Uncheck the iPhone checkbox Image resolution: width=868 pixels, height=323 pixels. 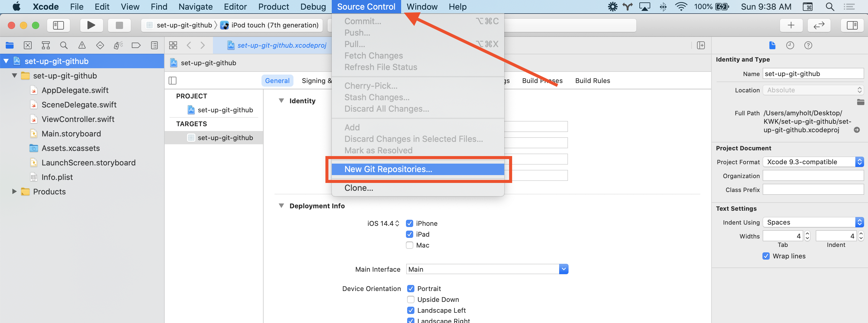409,224
